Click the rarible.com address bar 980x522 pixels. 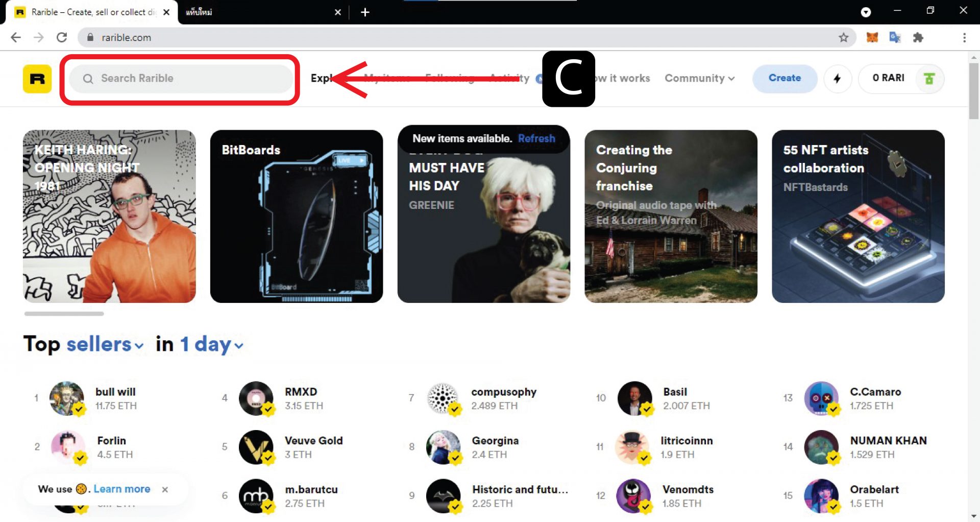tap(467, 37)
